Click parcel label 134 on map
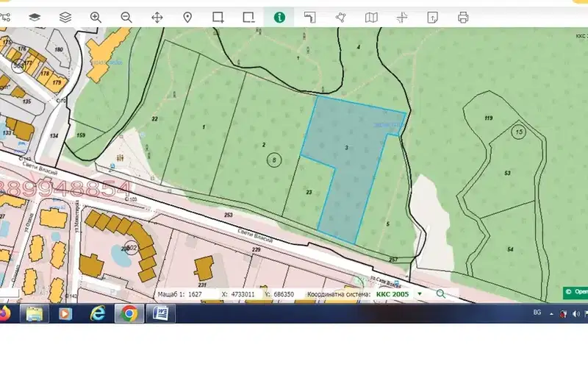This screenshot has height=392, width=588. coord(54,136)
